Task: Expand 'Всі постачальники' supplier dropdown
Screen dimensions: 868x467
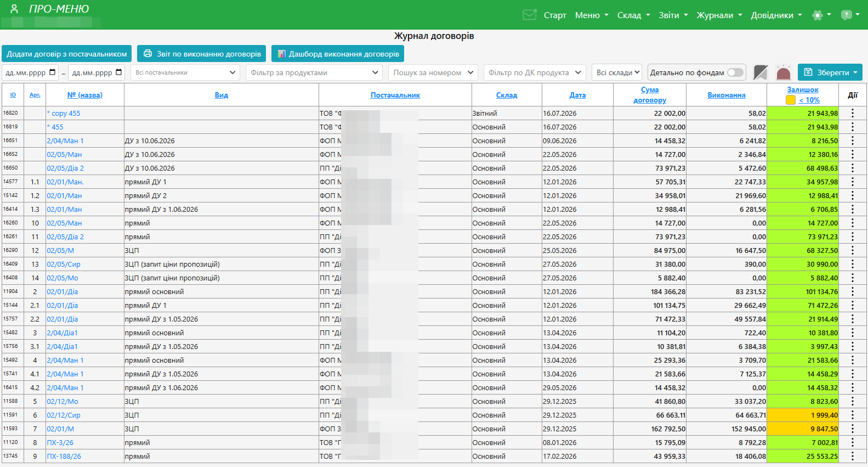Action: (x=185, y=72)
